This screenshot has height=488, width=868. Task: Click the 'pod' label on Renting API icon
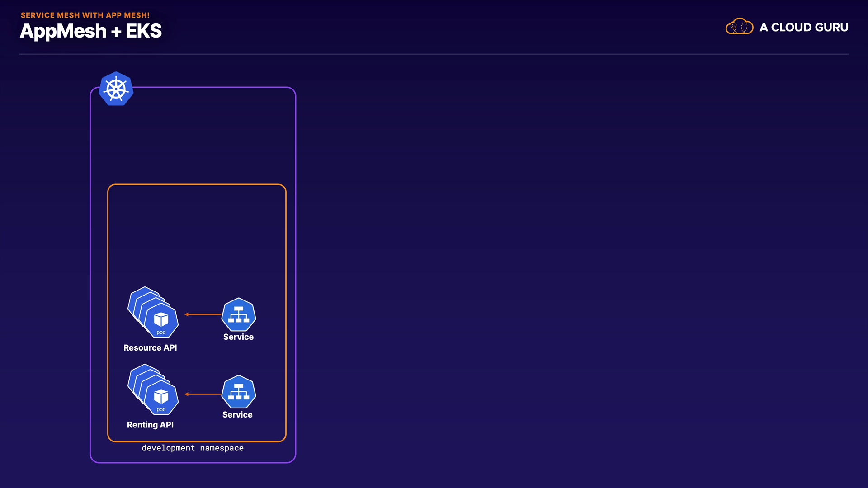tap(161, 410)
